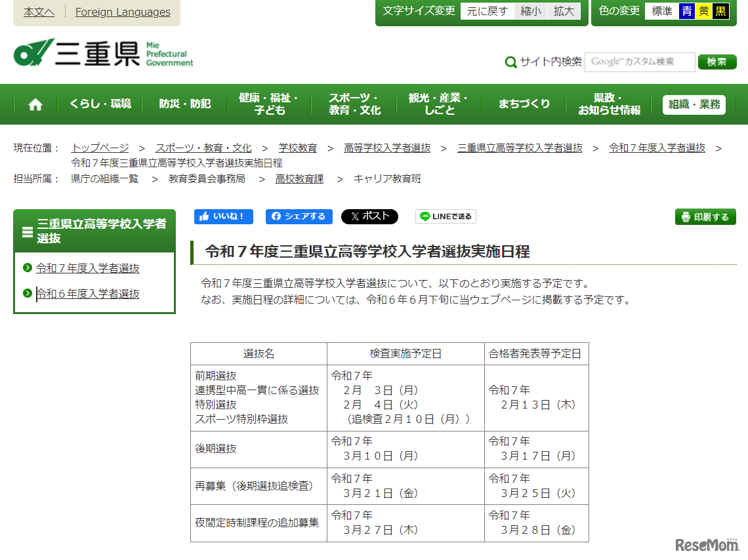Expand the 観光・産業・しごと navigation menu
Screen dimensions: 748x560
438,104
